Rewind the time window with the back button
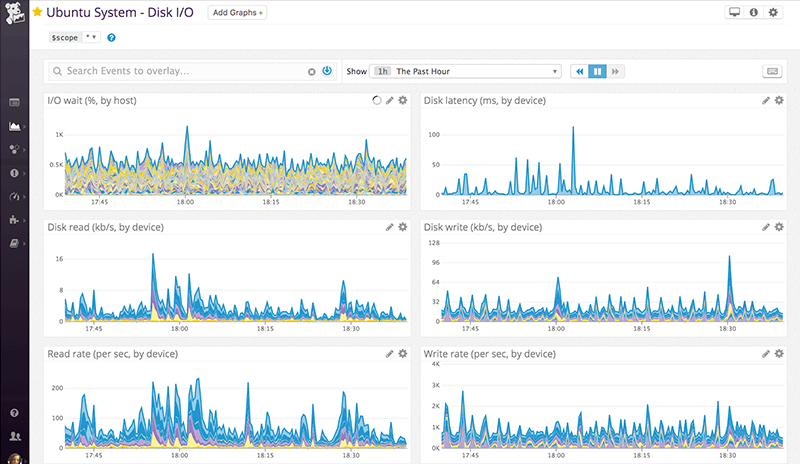The width and height of the screenshot is (800, 464). [579, 72]
